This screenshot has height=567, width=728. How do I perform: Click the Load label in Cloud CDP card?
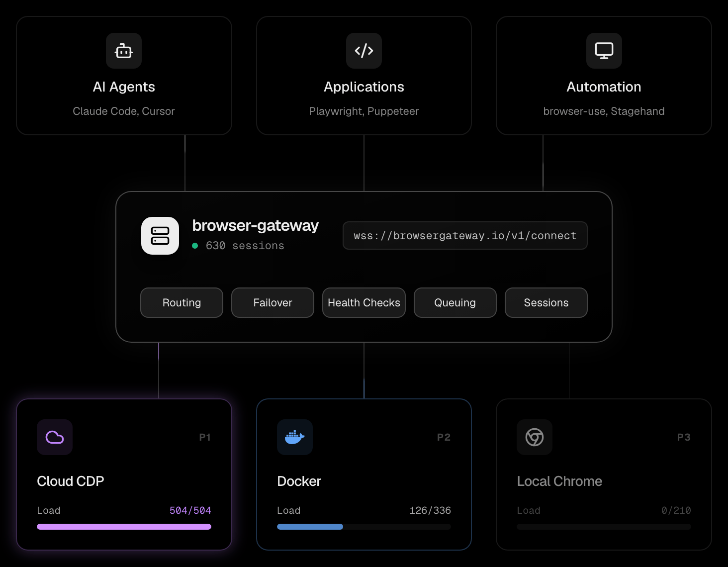[x=49, y=510]
